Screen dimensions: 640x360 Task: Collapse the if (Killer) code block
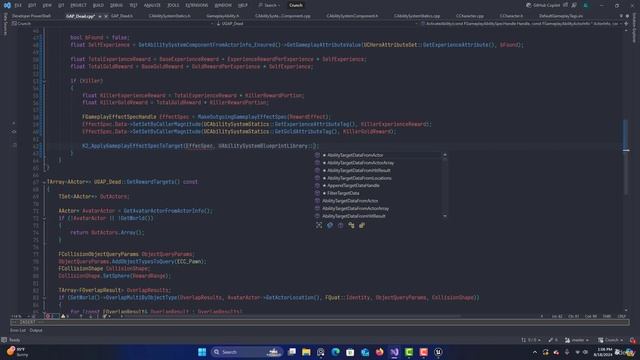coord(44,81)
